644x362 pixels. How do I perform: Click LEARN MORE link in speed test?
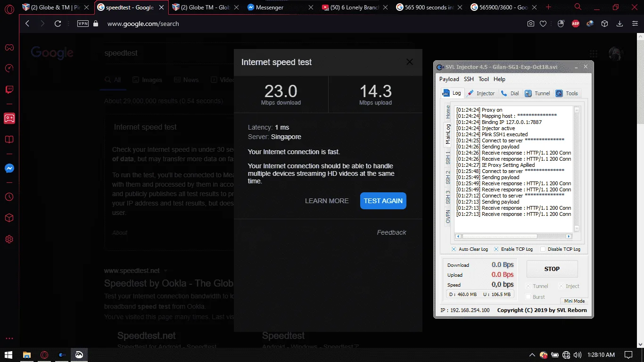(327, 201)
